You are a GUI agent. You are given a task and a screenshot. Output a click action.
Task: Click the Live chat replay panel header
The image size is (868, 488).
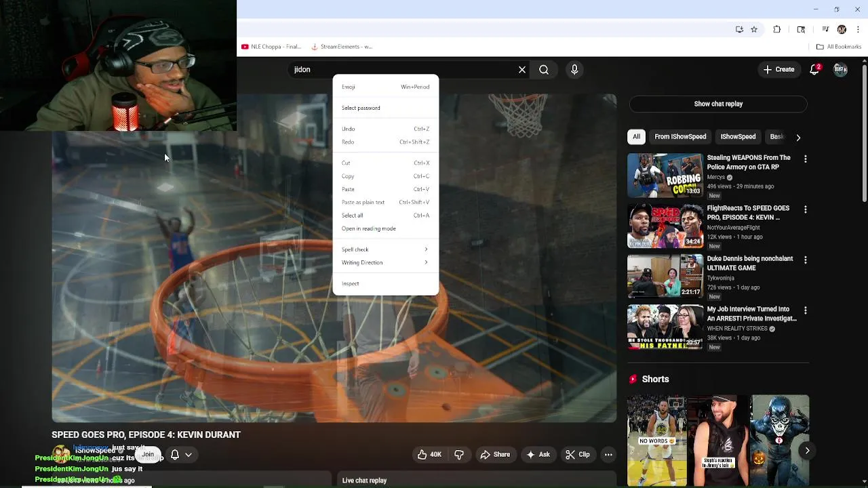477,480
